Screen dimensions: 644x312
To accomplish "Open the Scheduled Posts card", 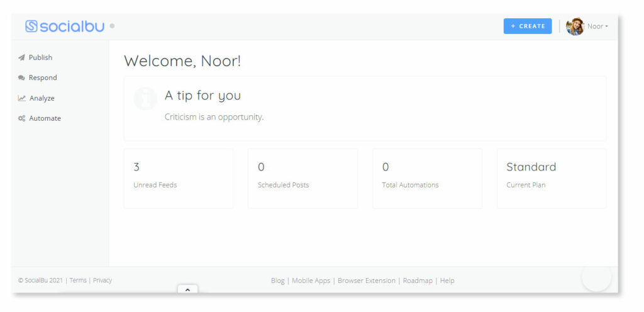I will 303,179.
